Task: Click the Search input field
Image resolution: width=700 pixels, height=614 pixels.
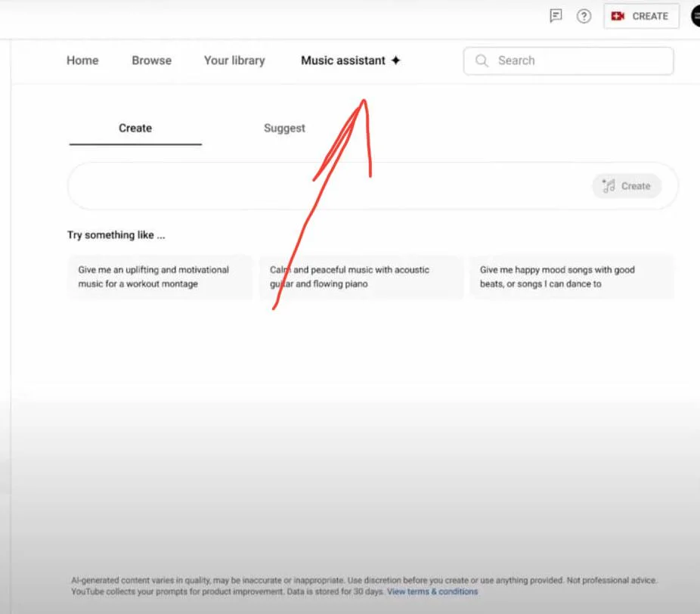Action: [x=568, y=60]
